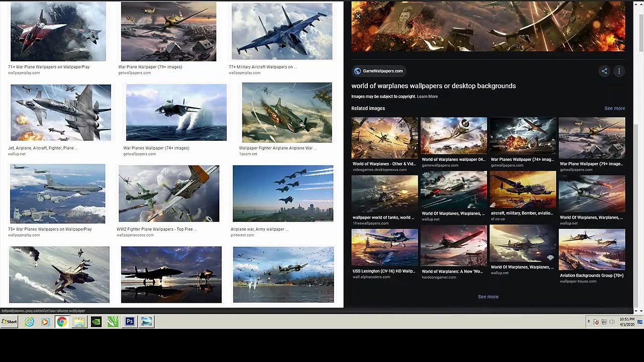Open the silhouetted jets on runway thumbnail
The height and width of the screenshot is (362, 644).
[171, 275]
